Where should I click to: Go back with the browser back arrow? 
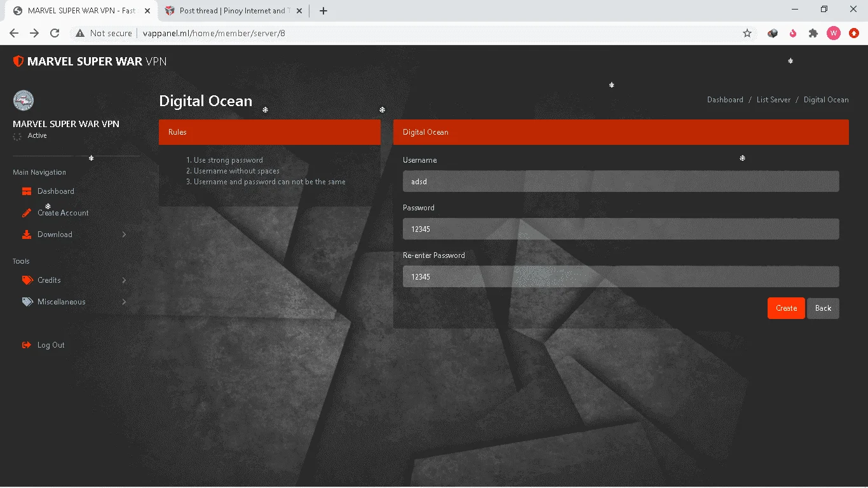(14, 33)
